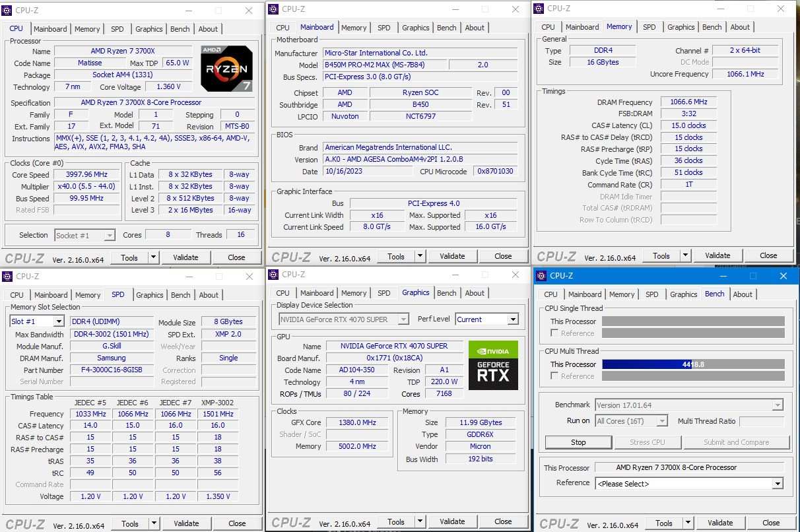This screenshot has width=800, height=532.
Task: Enable the Reference checkbox under CPU Single Thread
Action: click(x=554, y=333)
